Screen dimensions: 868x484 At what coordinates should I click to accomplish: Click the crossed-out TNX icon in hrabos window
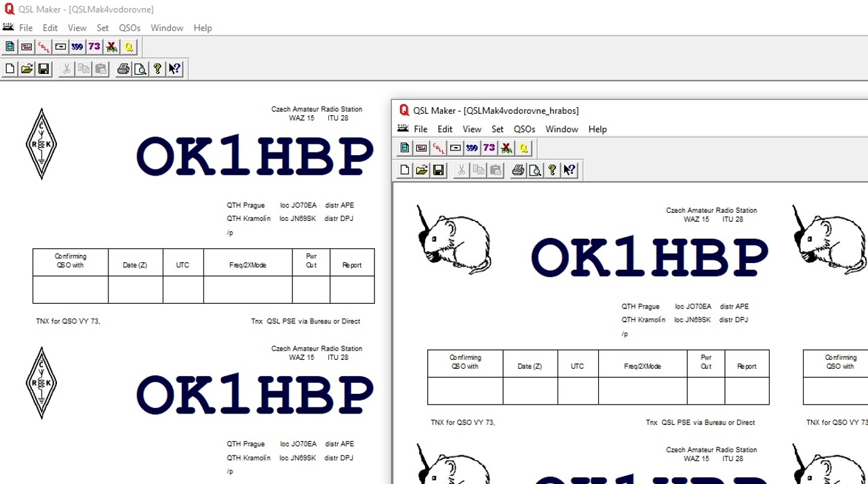click(x=507, y=148)
